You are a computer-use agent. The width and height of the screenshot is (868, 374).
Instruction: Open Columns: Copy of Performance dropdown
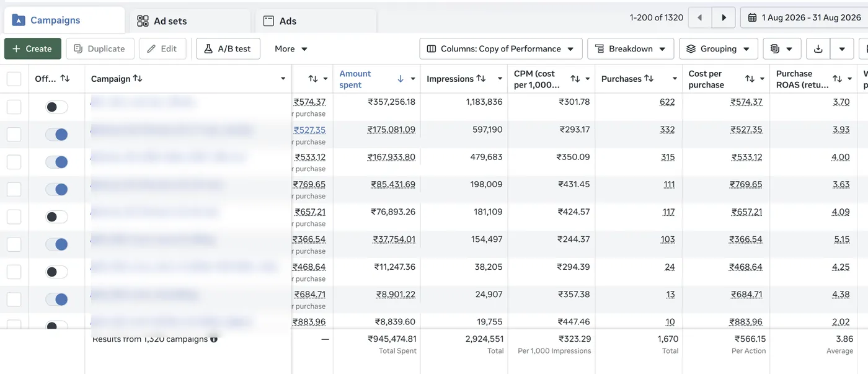tap(501, 49)
